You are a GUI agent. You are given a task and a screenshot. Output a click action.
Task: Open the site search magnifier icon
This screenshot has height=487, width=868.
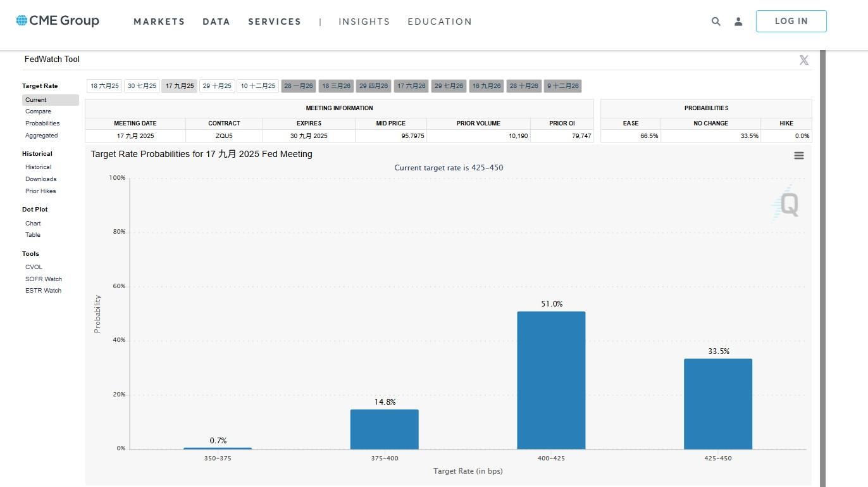coord(716,22)
